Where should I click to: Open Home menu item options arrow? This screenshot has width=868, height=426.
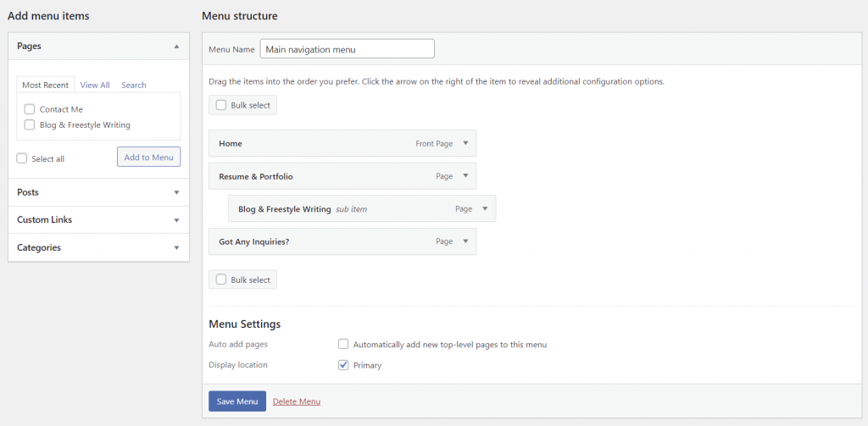(x=465, y=143)
